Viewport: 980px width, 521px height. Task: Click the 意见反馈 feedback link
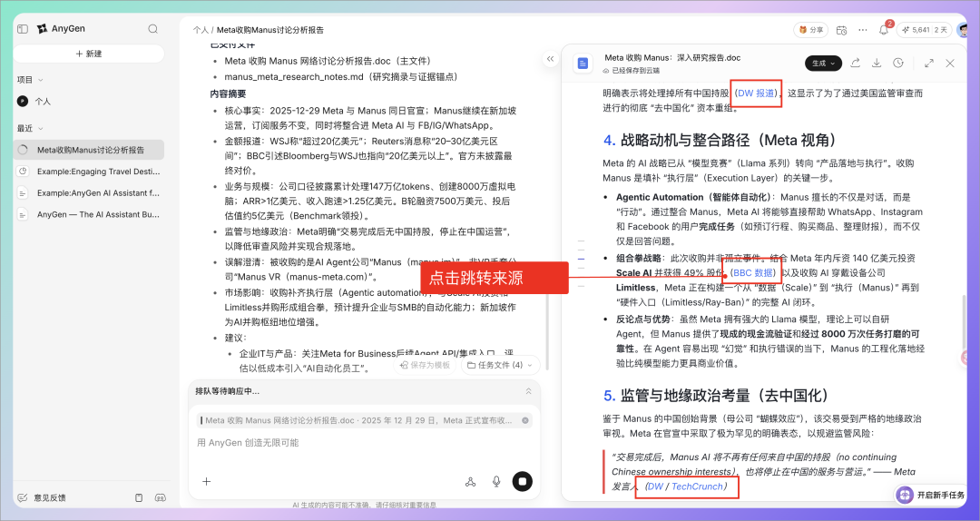[x=42, y=498]
